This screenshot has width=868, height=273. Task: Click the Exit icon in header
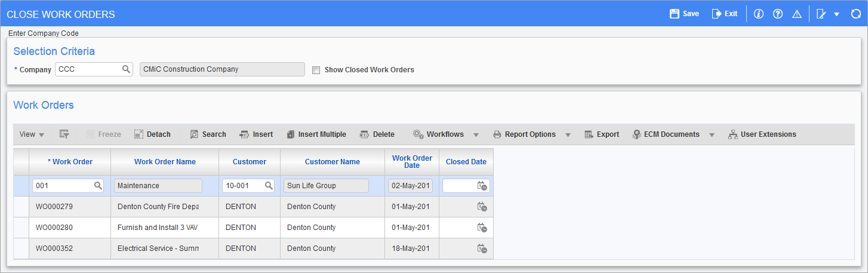click(x=717, y=14)
